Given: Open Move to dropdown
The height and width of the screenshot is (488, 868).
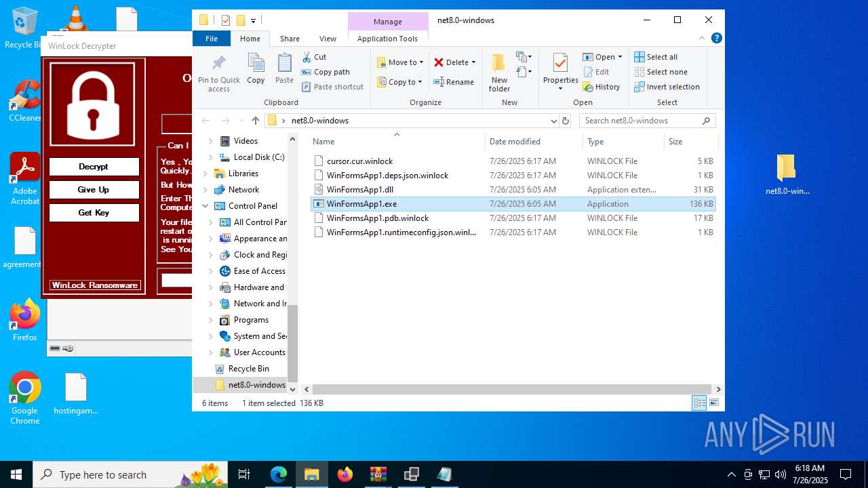Looking at the screenshot, I should [x=400, y=62].
